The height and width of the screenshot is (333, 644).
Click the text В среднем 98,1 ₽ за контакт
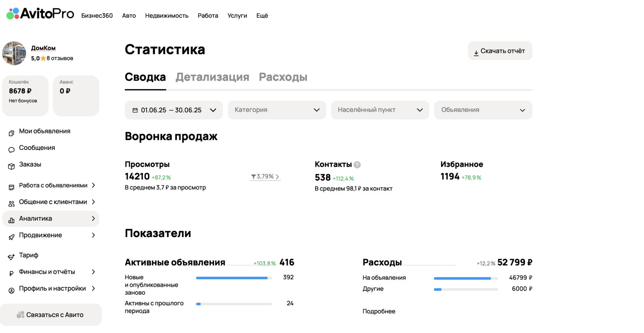[x=353, y=188]
